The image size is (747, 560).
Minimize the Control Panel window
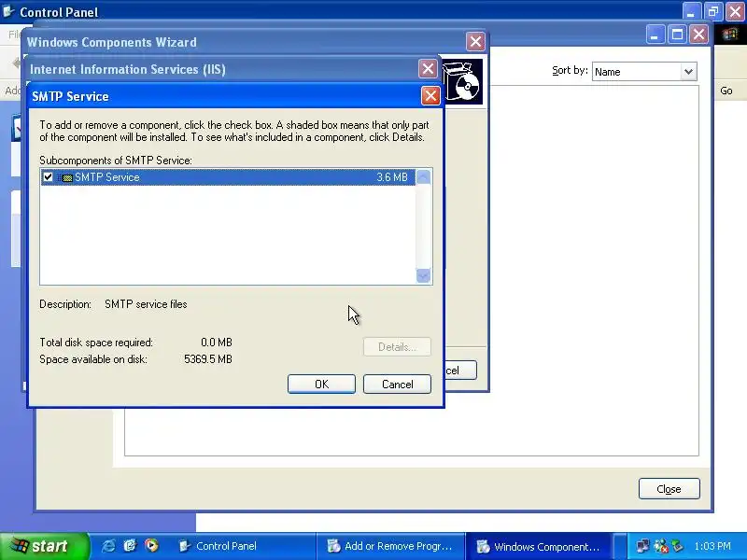[691, 12]
